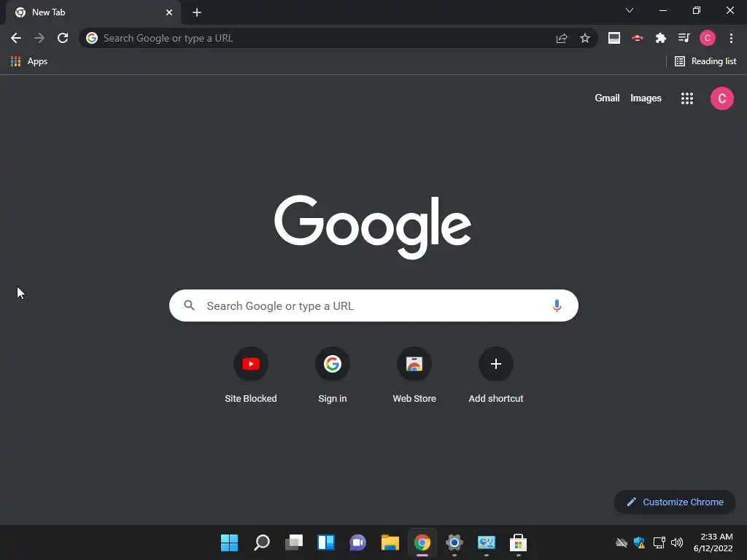This screenshot has height=560, width=747.
Task: Open the tab search dropdown chevron
Action: [x=630, y=10]
